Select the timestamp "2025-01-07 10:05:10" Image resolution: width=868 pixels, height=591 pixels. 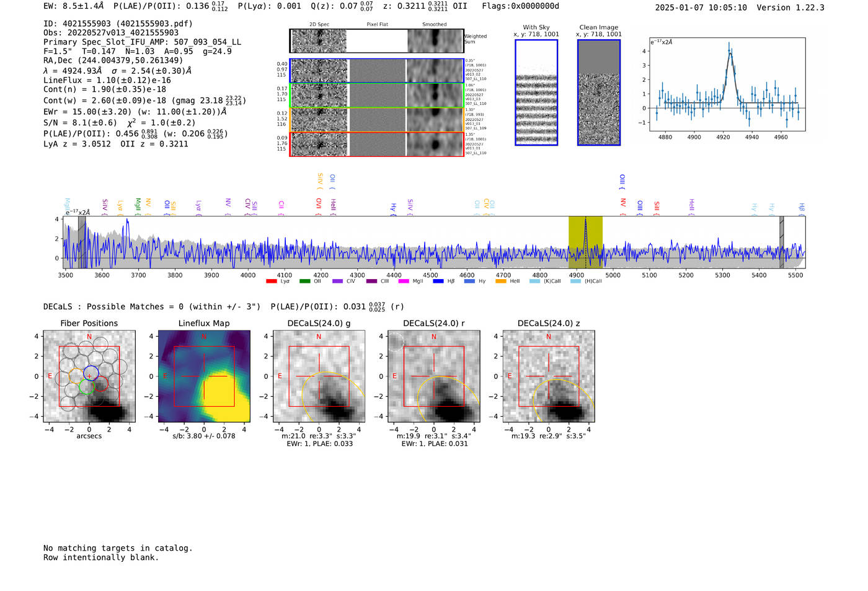[x=701, y=7]
